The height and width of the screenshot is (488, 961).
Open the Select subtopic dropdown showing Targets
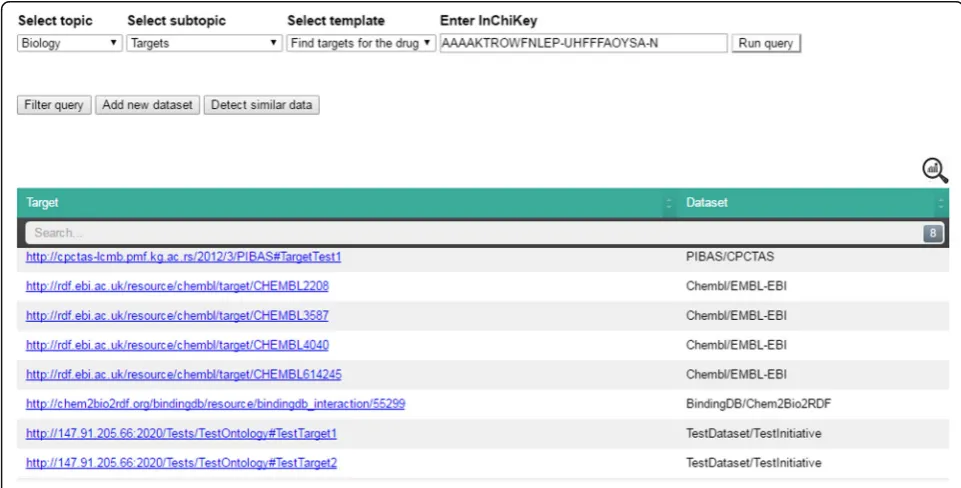point(204,43)
